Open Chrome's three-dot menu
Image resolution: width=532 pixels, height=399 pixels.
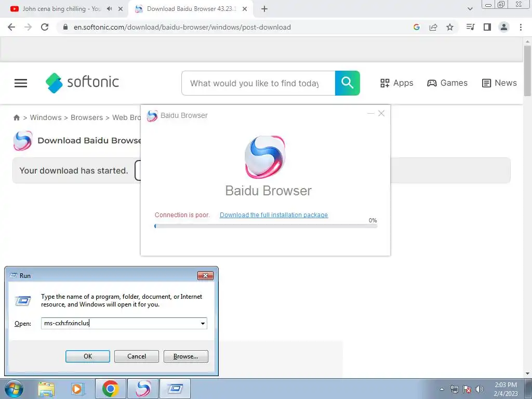[x=521, y=27]
